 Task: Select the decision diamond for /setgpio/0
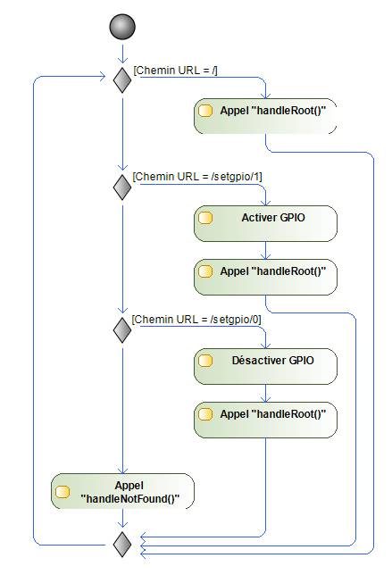tap(122, 329)
